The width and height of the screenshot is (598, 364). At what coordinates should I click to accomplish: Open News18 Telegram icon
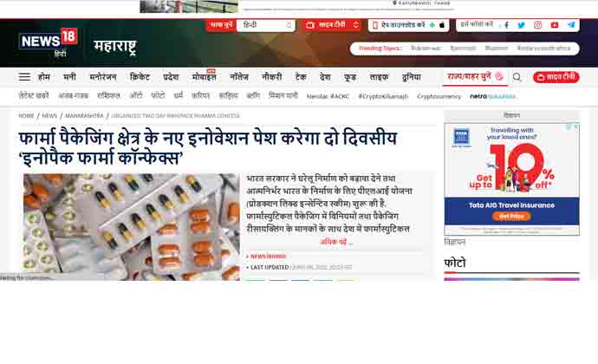tap(571, 25)
